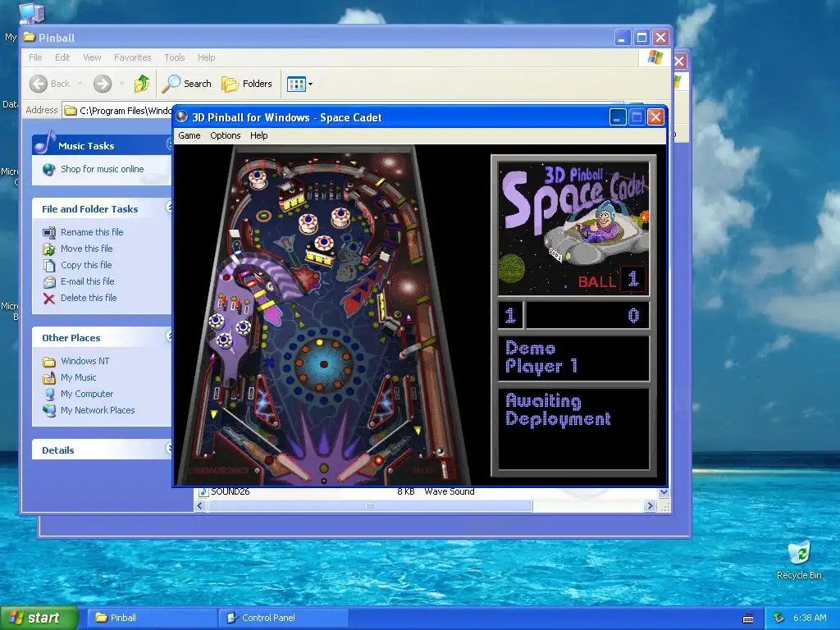Click Rename this file link
The height and width of the screenshot is (630, 840).
(92, 232)
